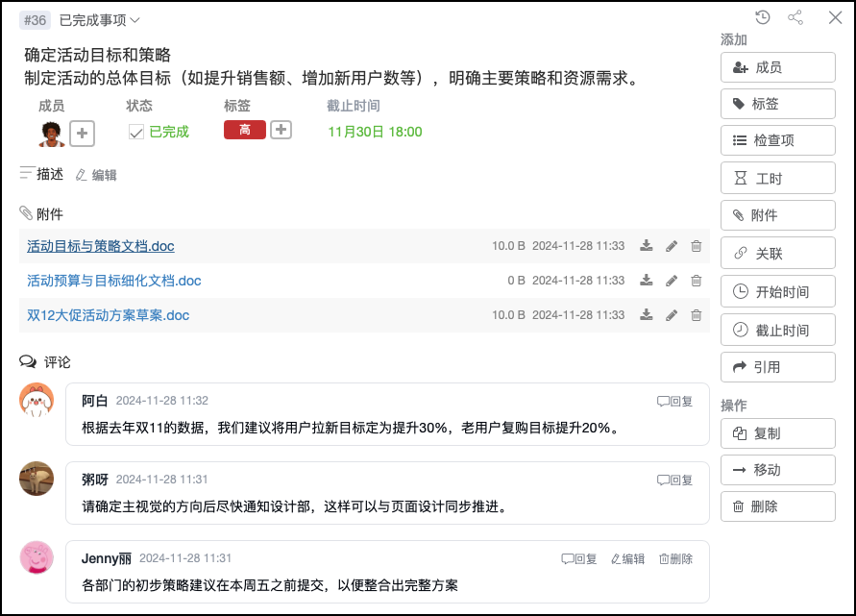Delete 活动预算与目标细化文档.doc attachment

[697, 281]
